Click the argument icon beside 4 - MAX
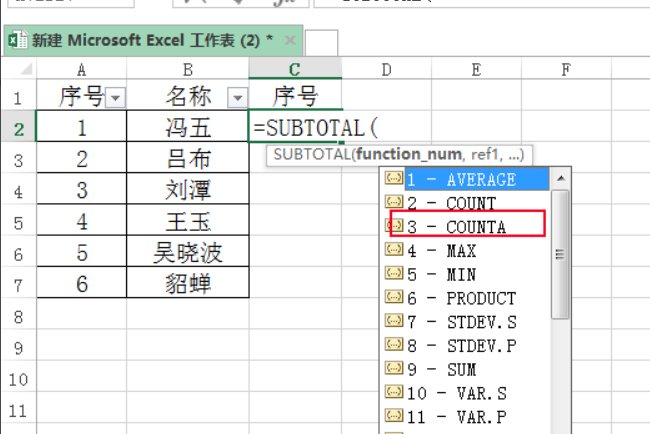The width and height of the screenshot is (650, 434). pyautogui.click(x=394, y=249)
